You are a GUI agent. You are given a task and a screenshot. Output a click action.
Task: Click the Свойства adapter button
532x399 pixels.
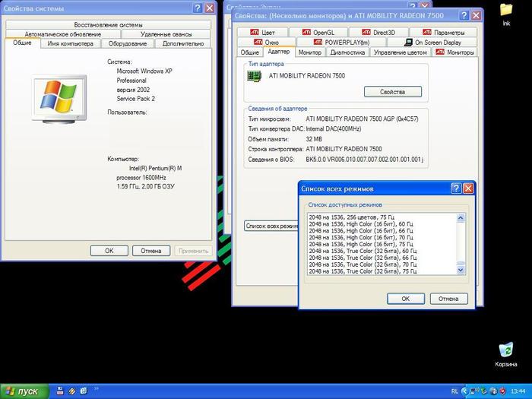tap(392, 92)
